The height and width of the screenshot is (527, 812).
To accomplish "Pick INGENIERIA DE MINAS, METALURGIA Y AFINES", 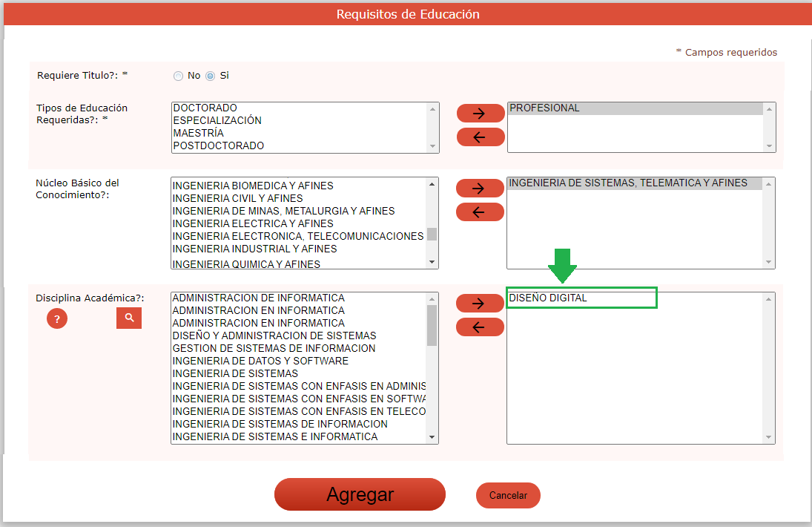I will click(x=299, y=211).
